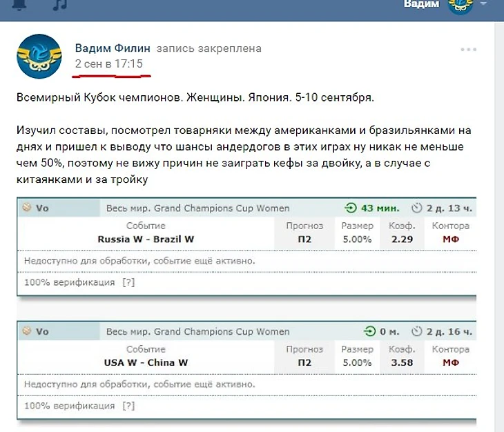
Task: Open the post author's owl avatar
Action: point(39,57)
